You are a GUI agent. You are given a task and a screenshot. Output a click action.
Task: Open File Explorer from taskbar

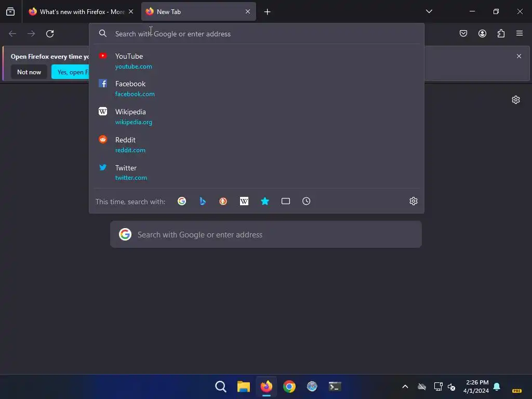(244, 387)
